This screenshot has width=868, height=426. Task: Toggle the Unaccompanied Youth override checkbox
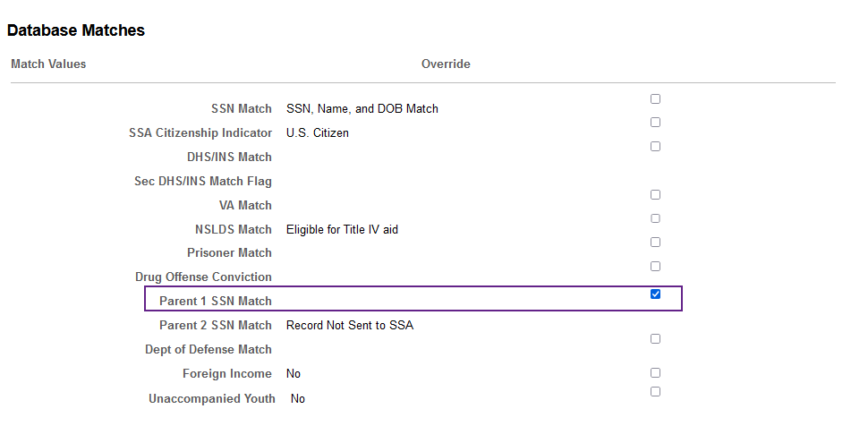(655, 392)
